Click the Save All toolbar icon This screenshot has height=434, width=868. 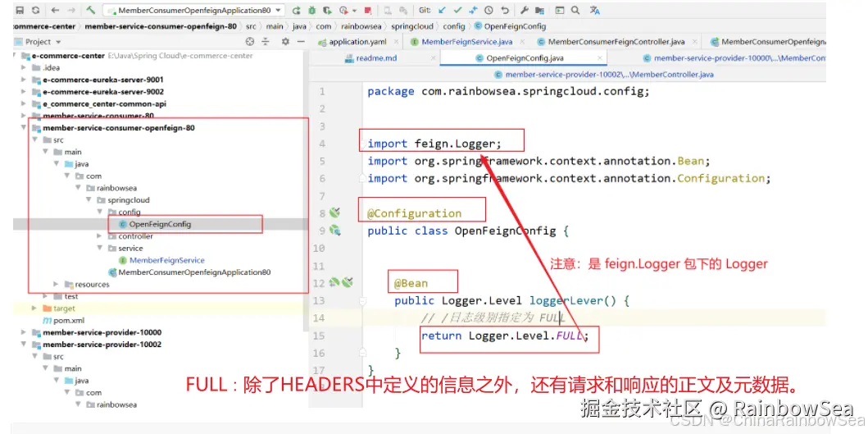20,10
